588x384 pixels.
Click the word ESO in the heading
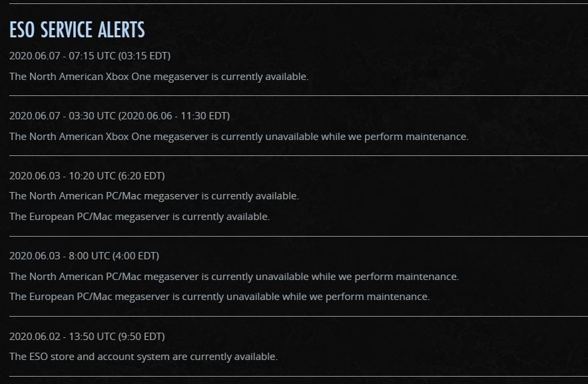pos(22,29)
